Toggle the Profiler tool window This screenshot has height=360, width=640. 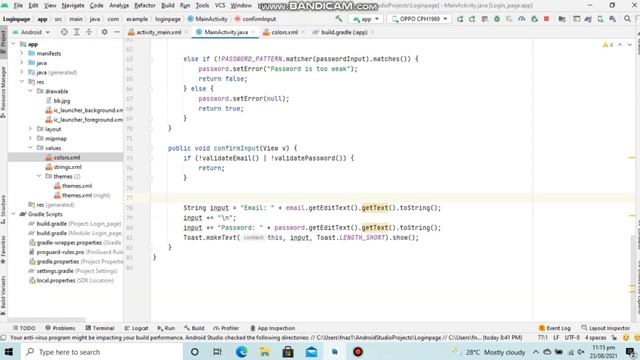226,328
